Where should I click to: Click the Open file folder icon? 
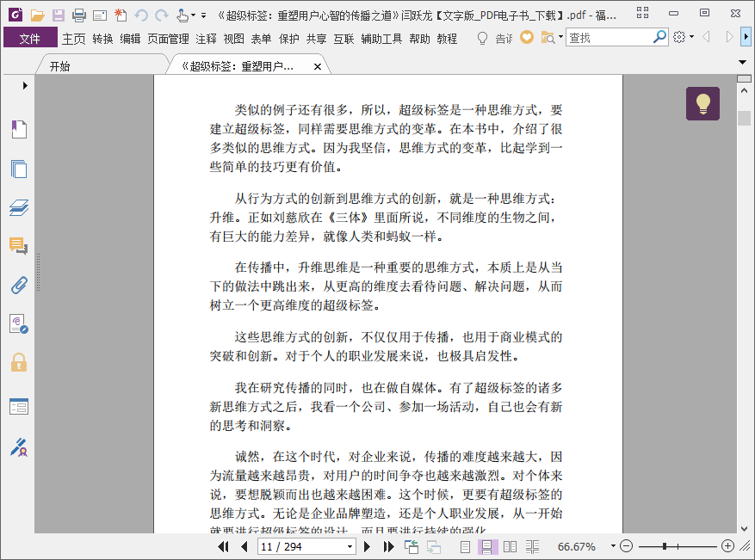pyautogui.click(x=38, y=15)
